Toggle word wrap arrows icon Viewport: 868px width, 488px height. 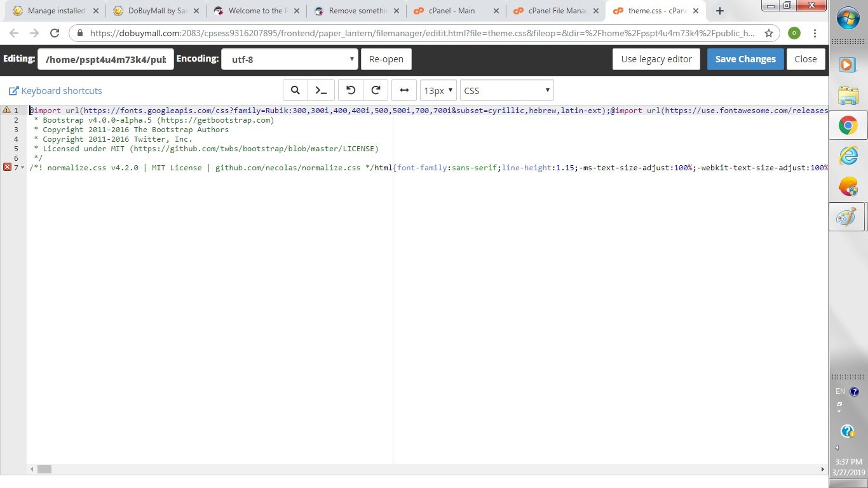coord(404,90)
